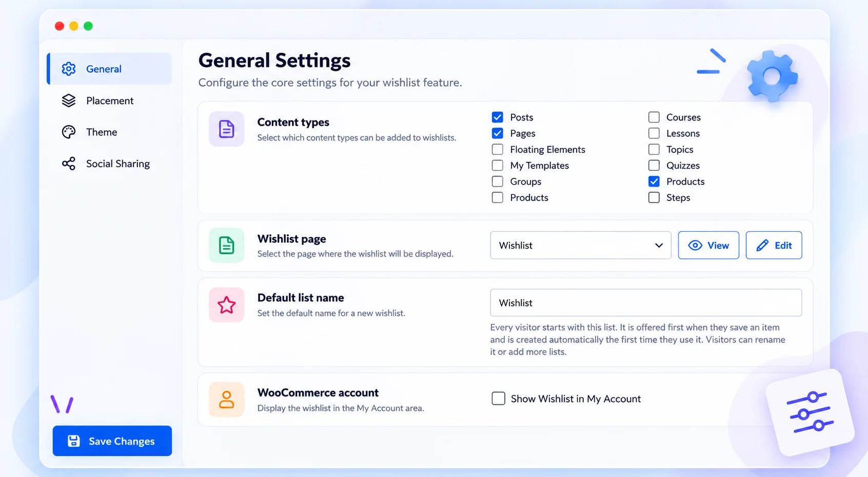868x477 pixels.
Task: Click the floppy disk icon on Save Changes
Action: 74,441
